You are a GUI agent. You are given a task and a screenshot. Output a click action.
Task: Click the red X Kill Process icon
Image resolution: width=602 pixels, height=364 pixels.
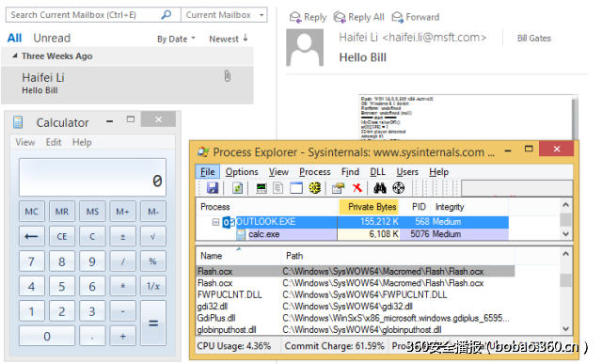tap(357, 188)
